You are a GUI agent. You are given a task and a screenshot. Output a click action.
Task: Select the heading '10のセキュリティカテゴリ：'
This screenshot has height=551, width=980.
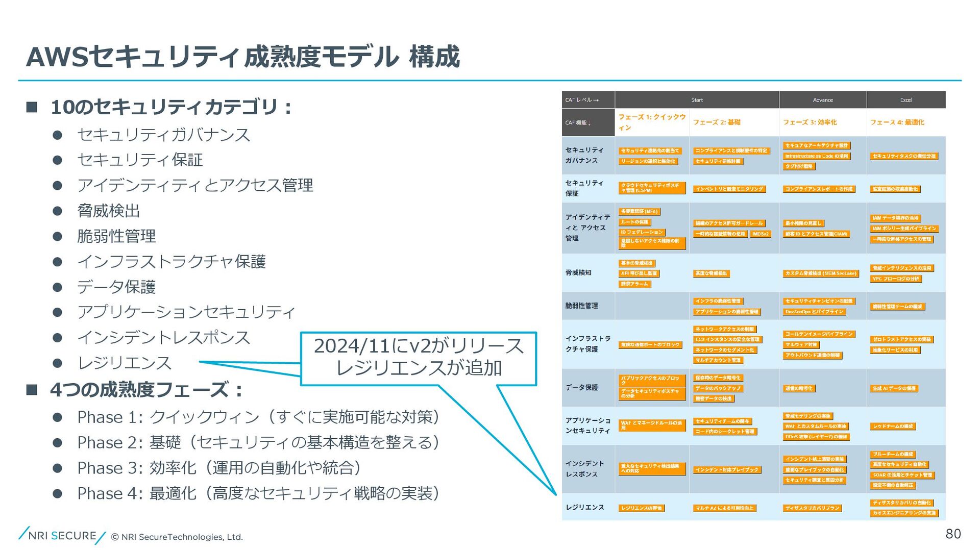171,107
